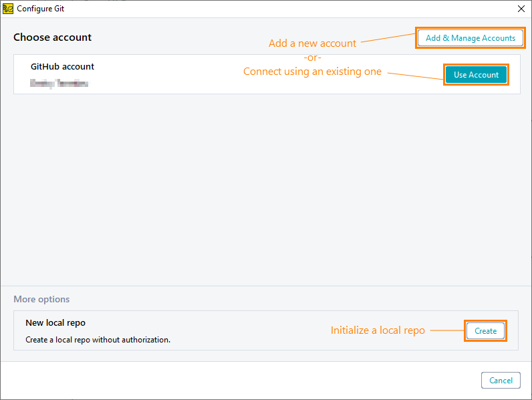Click the Configure Git app icon in title bar

point(8,9)
